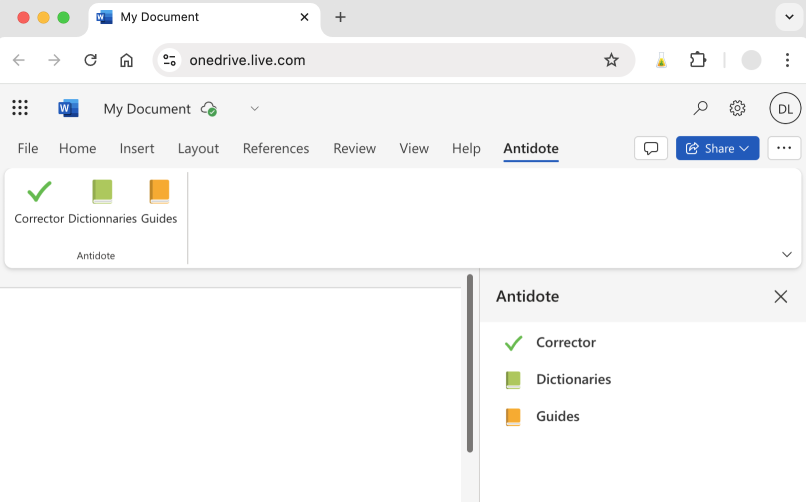This screenshot has height=502, width=806.
Task: Click the DL account avatar button
Action: tap(785, 108)
